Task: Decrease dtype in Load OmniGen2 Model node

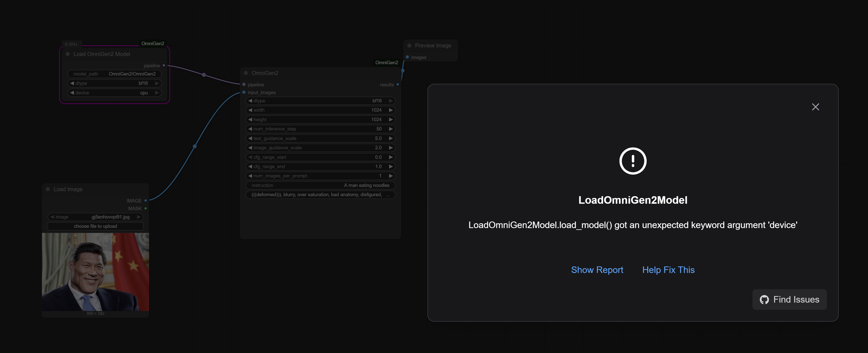Action: 72,83
